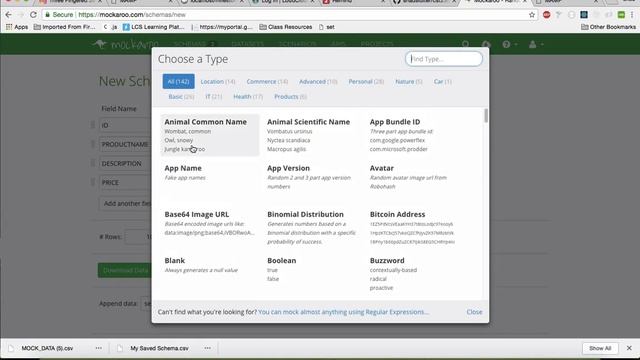Open Imported From Firefox bookmarks folder
The width and height of the screenshot is (640, 360).
tap(64, 27)
